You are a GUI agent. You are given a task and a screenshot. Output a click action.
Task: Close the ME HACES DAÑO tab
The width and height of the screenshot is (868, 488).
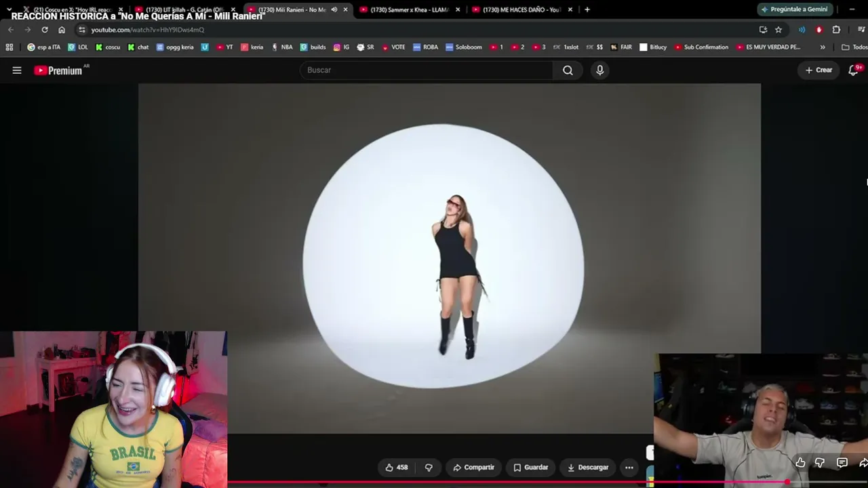click(x=570, y=9)
